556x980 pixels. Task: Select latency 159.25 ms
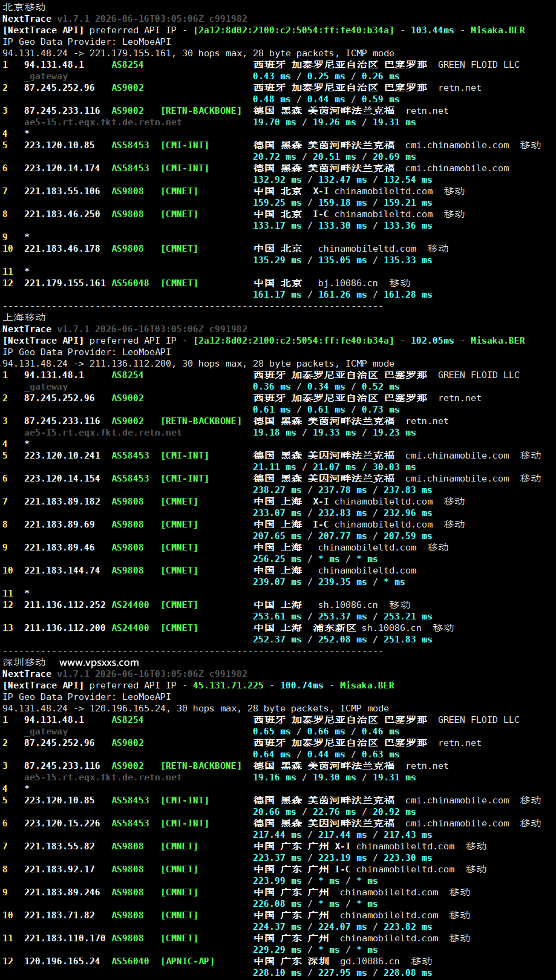pyautogui.click(x=277, y=203)
